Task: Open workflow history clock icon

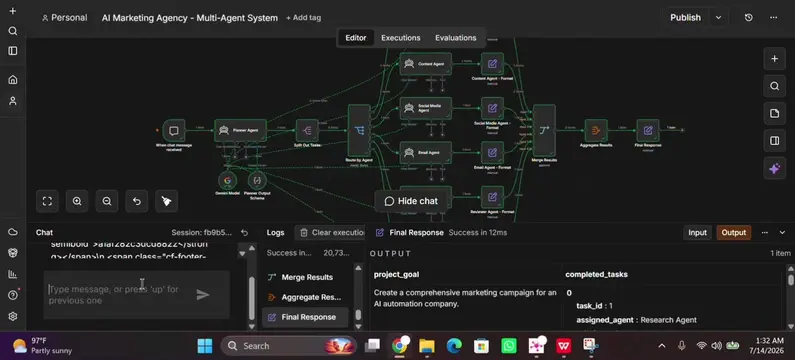Action: 748,17
